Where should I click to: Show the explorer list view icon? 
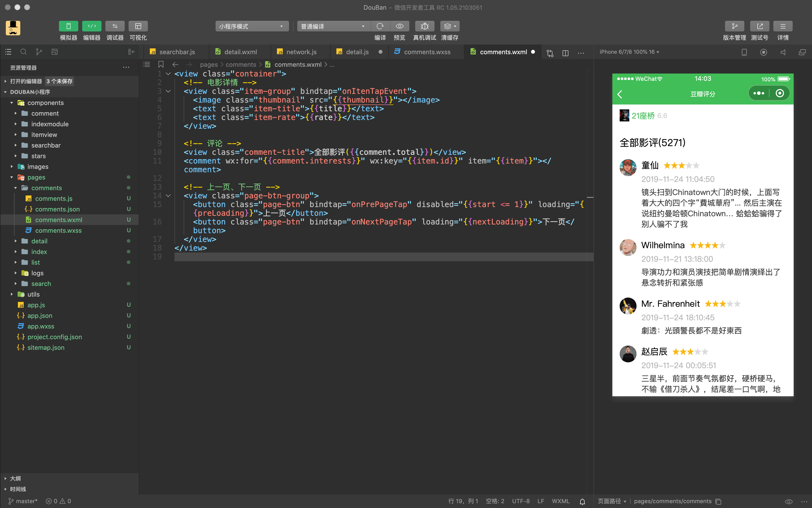[x=8, y=52]
